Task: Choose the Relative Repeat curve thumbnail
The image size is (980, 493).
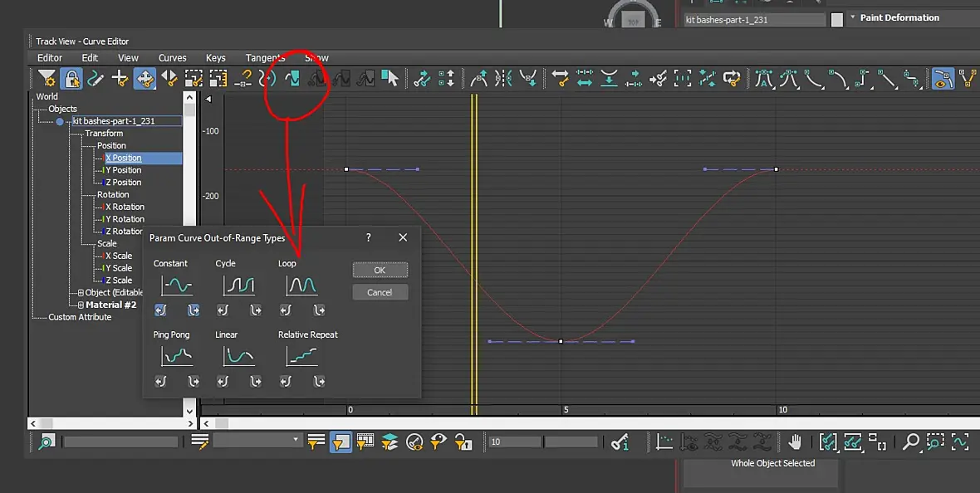Action: click(x=301, y=356)
